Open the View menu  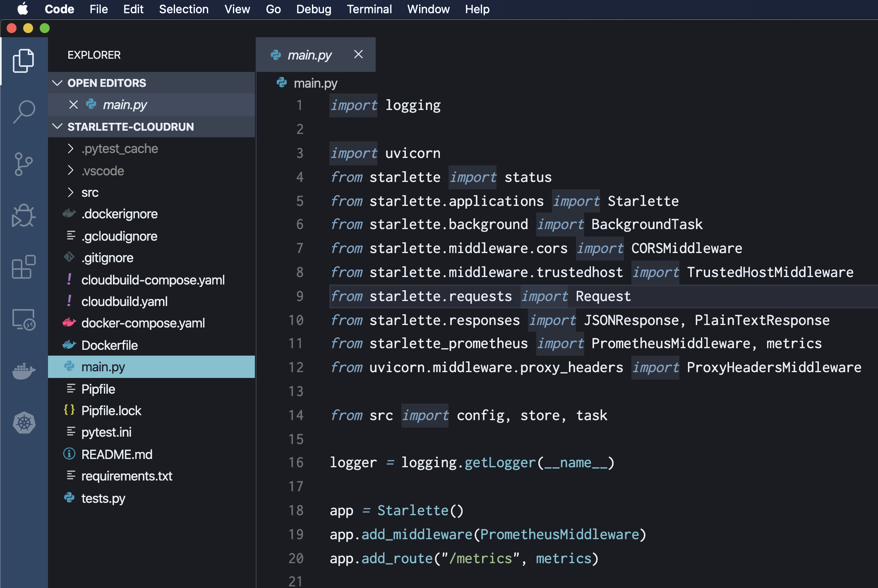(237, 9)
